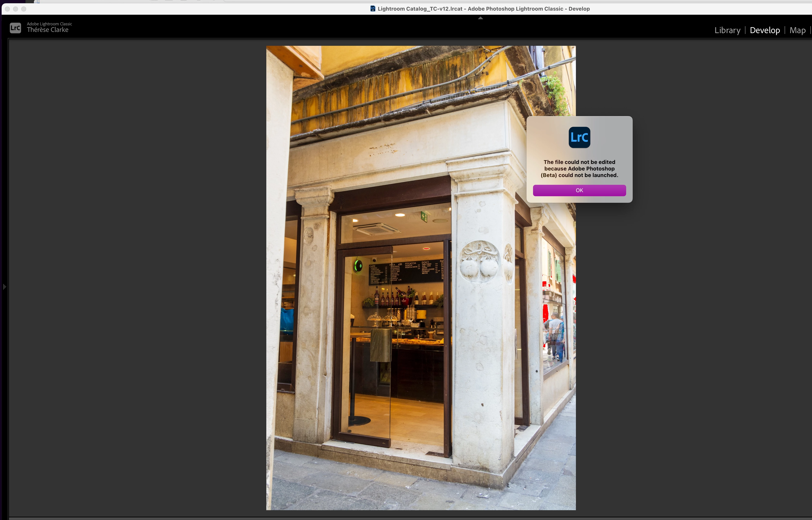The width and height of the screenshot is (812, 520).
Task: Click the error message text in dialog
Action: pos(579,168)
